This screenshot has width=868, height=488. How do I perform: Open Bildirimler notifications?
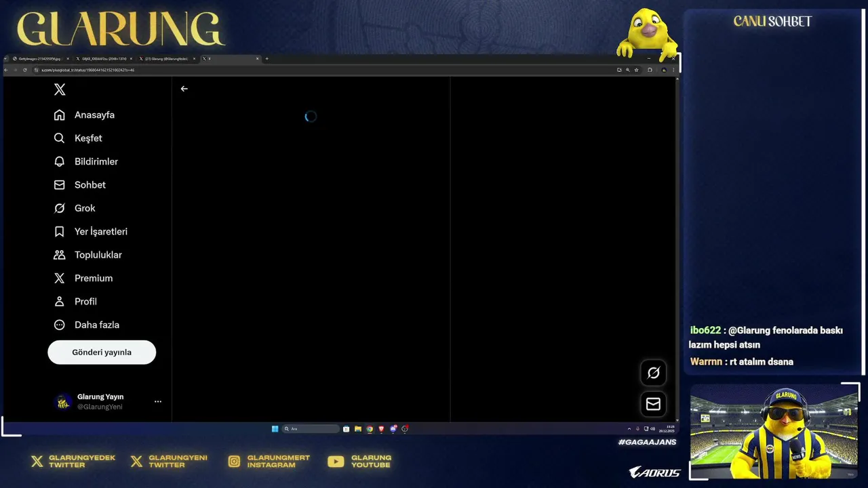[x=86, y=161]
